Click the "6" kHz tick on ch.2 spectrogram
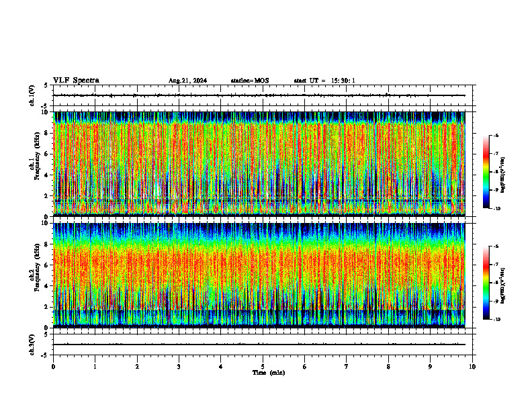Viewport: 532px width, 411px height. coord(46,265)
